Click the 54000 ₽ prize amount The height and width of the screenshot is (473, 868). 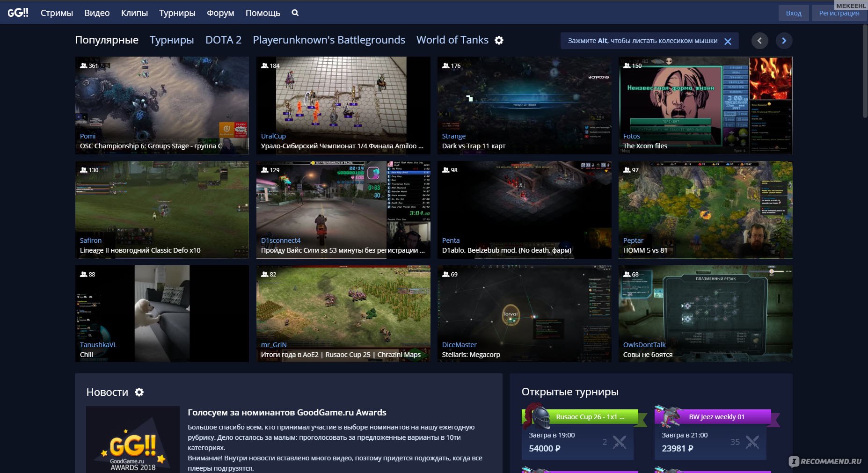(544, 448)
